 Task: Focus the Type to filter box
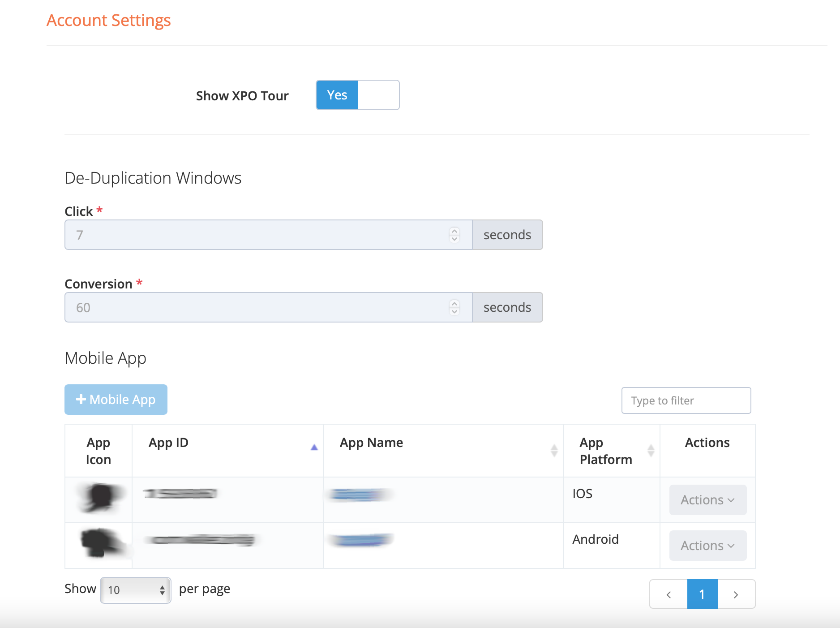[686, 400]
